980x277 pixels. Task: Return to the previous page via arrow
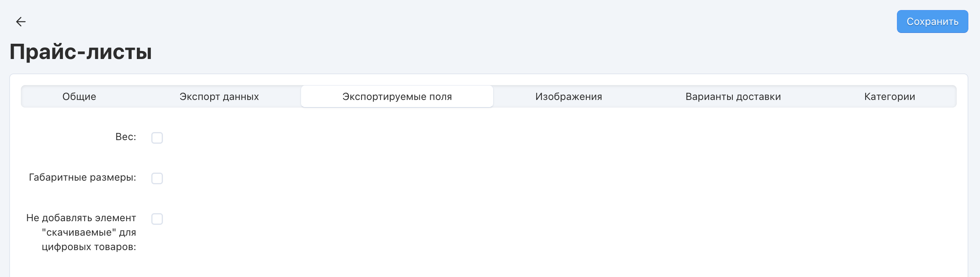[21, 22]
